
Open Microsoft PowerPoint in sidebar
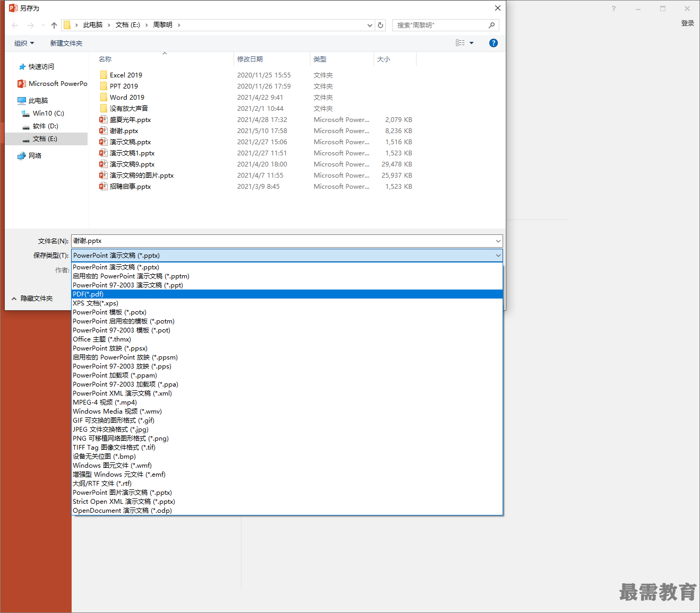(x=52, y=84)
